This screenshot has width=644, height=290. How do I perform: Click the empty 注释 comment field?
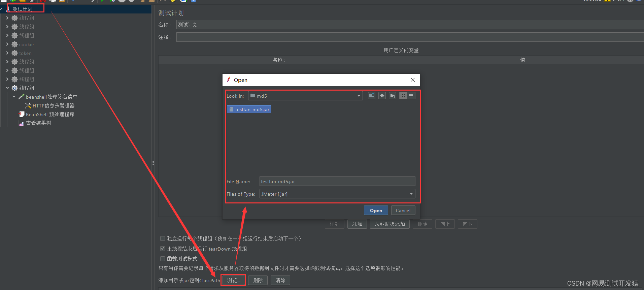tap(410, 37)
